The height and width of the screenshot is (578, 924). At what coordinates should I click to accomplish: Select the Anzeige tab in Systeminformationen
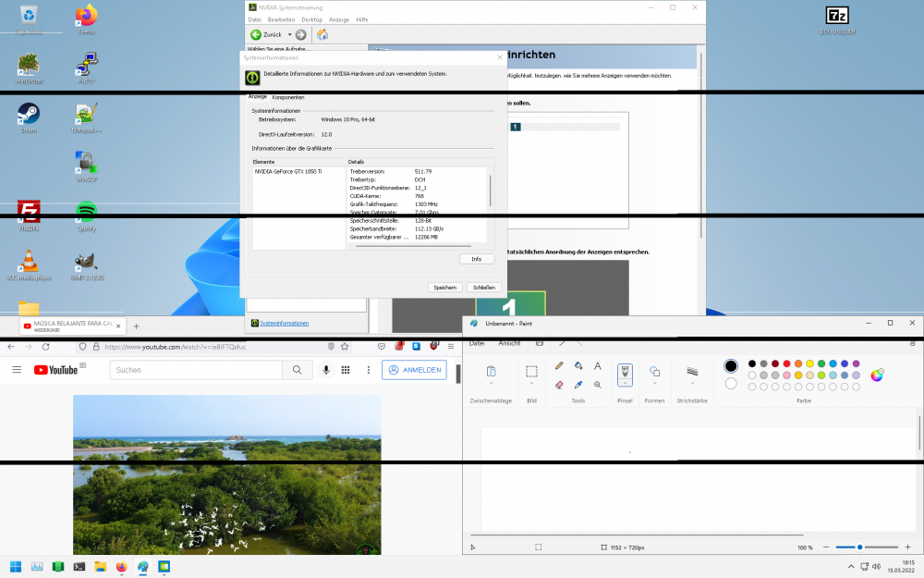coord(258,97)
